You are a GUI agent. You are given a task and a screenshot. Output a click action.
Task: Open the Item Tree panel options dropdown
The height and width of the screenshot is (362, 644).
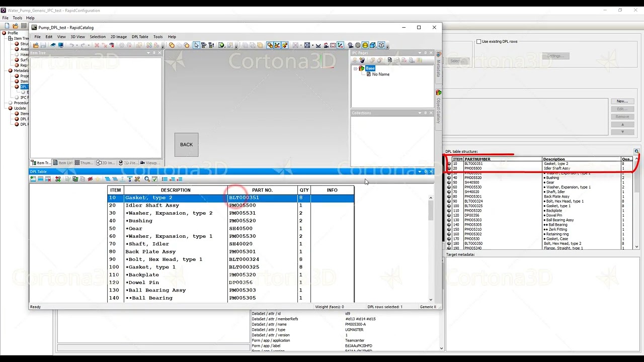(148, 53)
